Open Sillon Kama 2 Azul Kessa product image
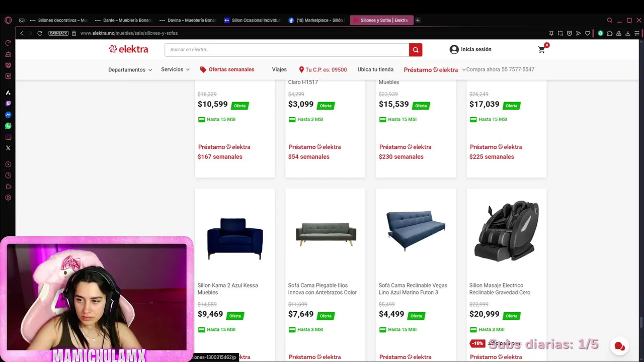Screen dimensions: 644x362 [235, 238]
